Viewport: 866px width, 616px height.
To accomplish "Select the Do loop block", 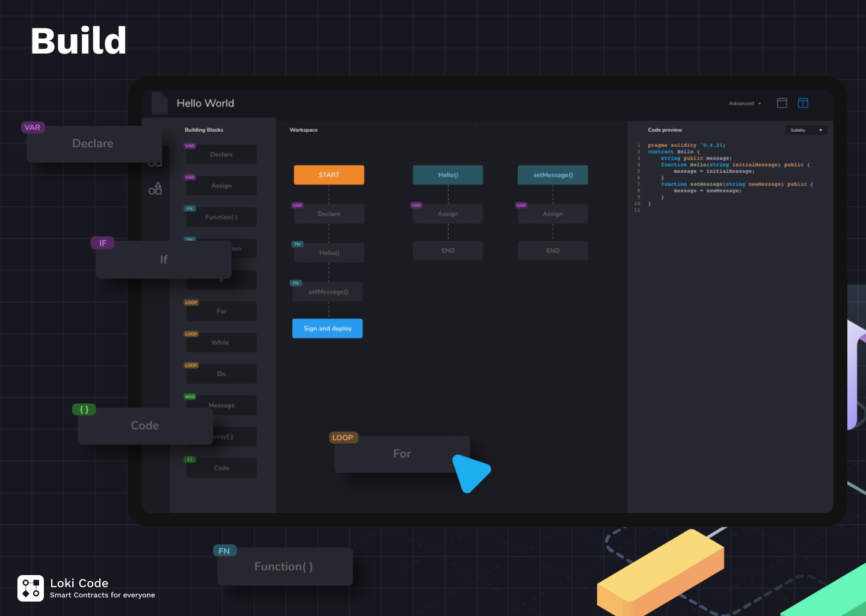I will [x=221, y=374].
